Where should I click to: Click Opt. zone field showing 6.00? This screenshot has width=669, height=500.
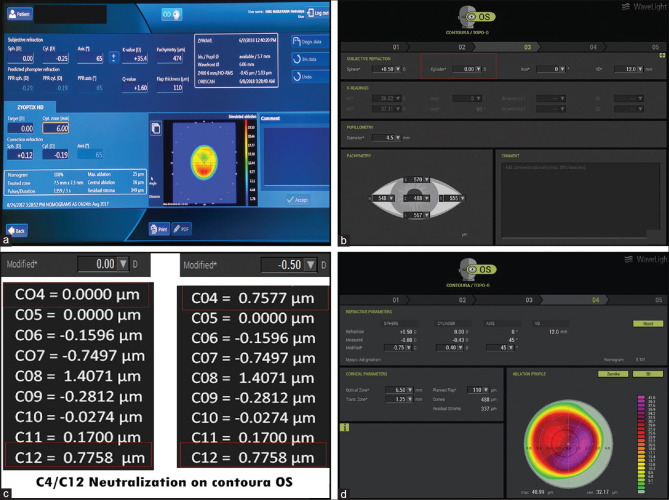click(x=56, y=128)
